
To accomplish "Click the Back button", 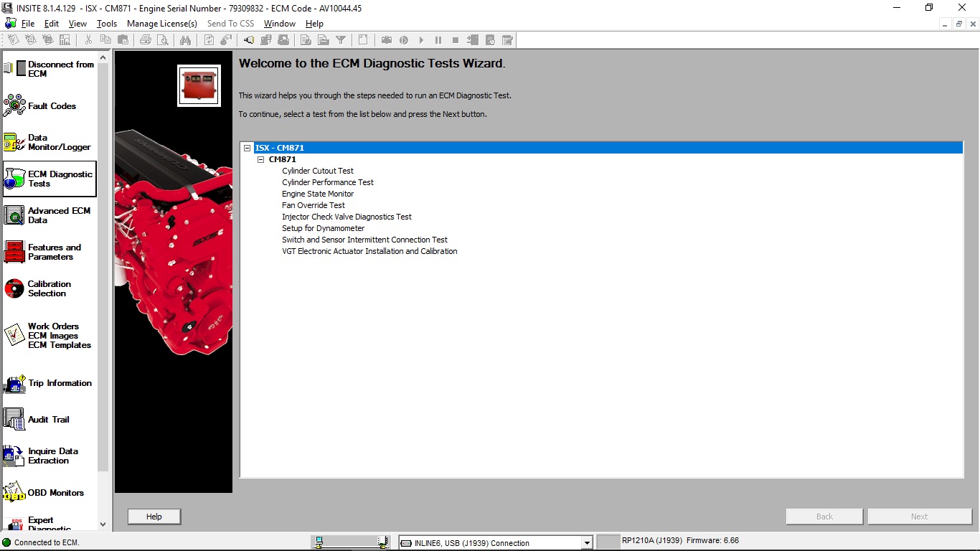I will click(x=824, y=517).
